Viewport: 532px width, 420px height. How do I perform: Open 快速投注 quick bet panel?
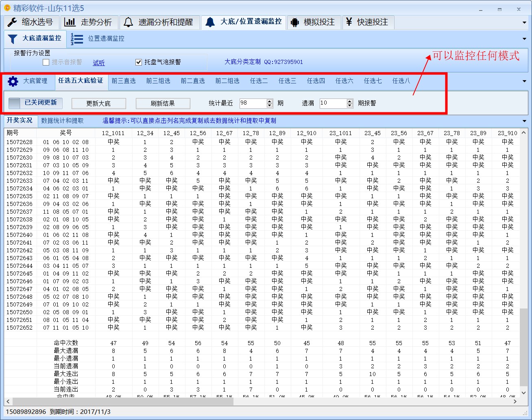[x=368, y=22]
